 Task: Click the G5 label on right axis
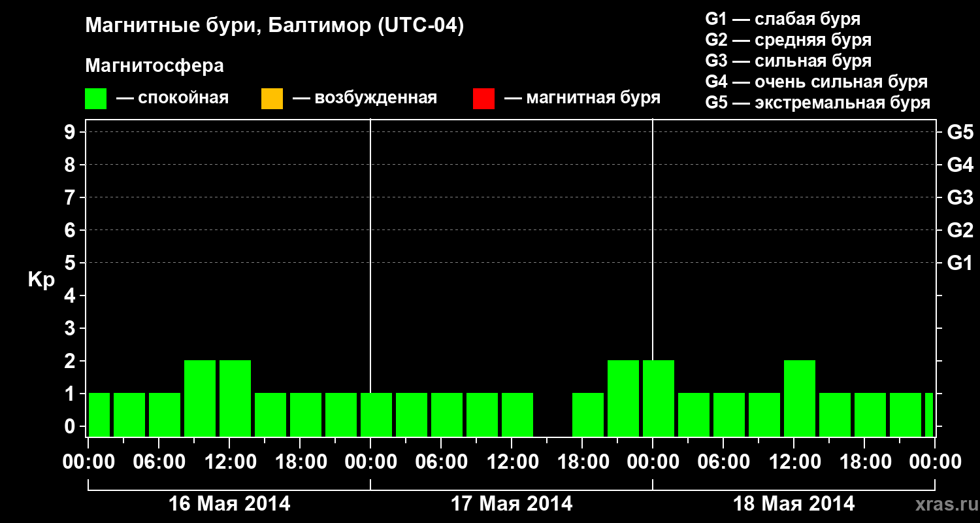(960, 132)
